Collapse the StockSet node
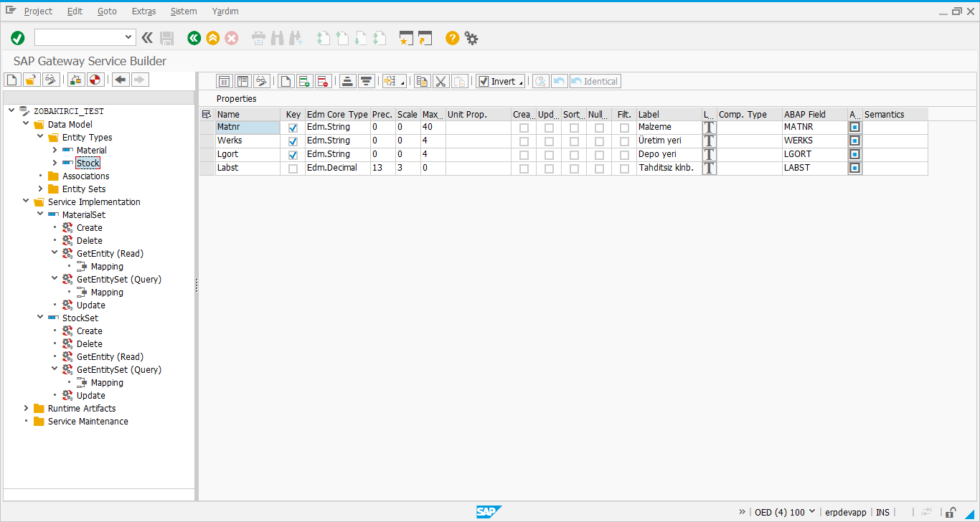 point(40,318)
